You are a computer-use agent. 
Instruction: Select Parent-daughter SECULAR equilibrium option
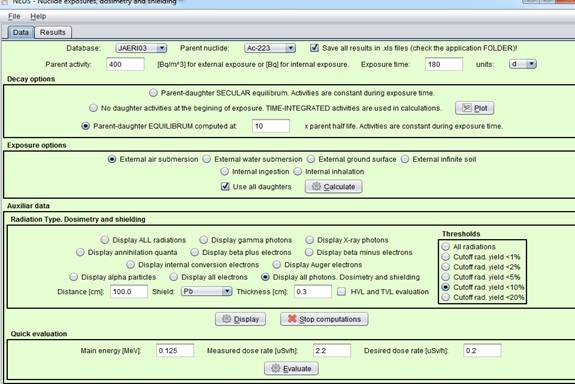click(153, 93)
